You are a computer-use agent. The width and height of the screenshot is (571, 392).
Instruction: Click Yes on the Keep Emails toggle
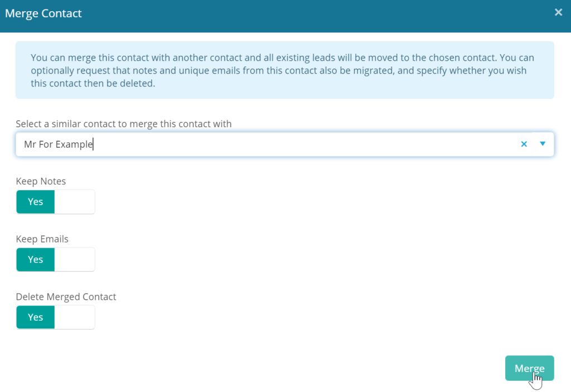coord(36,259)
